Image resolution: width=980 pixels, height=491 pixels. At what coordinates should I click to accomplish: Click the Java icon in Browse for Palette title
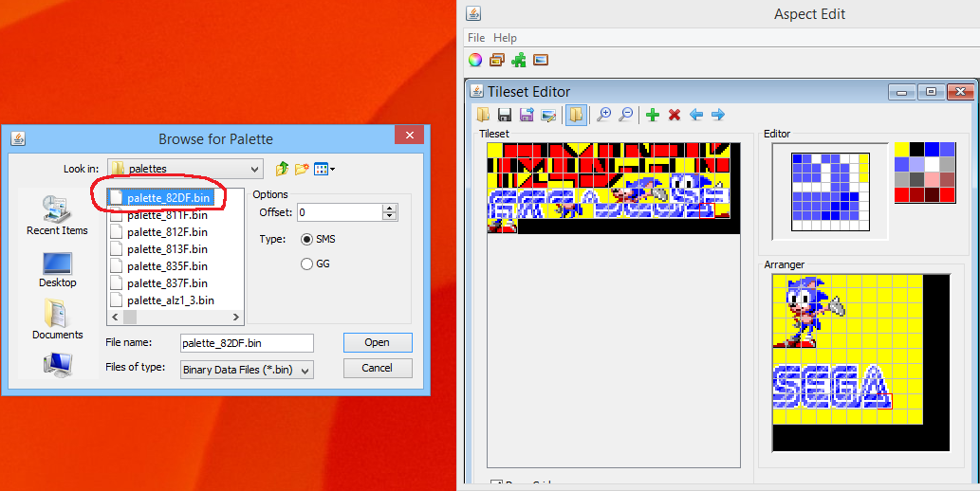coord(17,138)
